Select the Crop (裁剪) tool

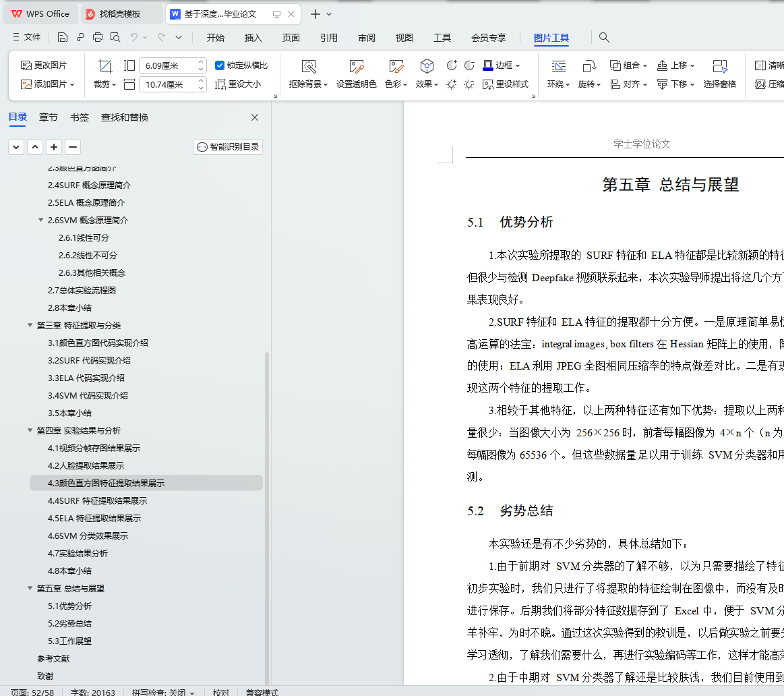[104, 74]
